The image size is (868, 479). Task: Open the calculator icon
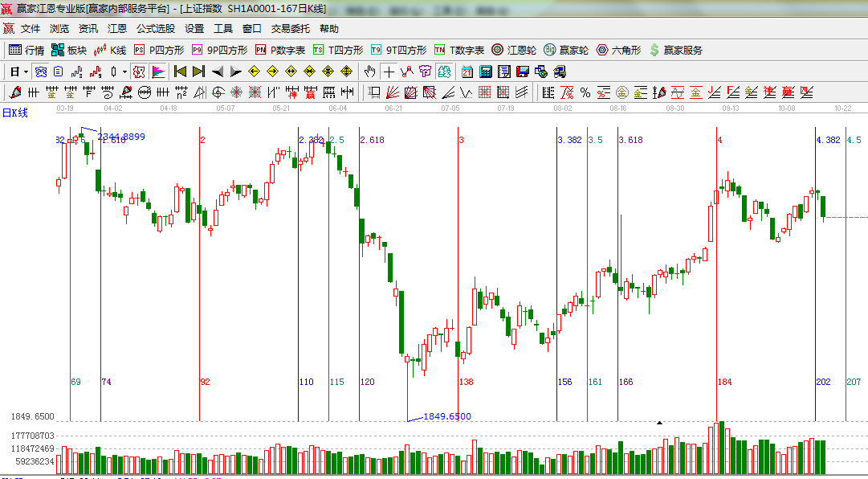point(485,72)
